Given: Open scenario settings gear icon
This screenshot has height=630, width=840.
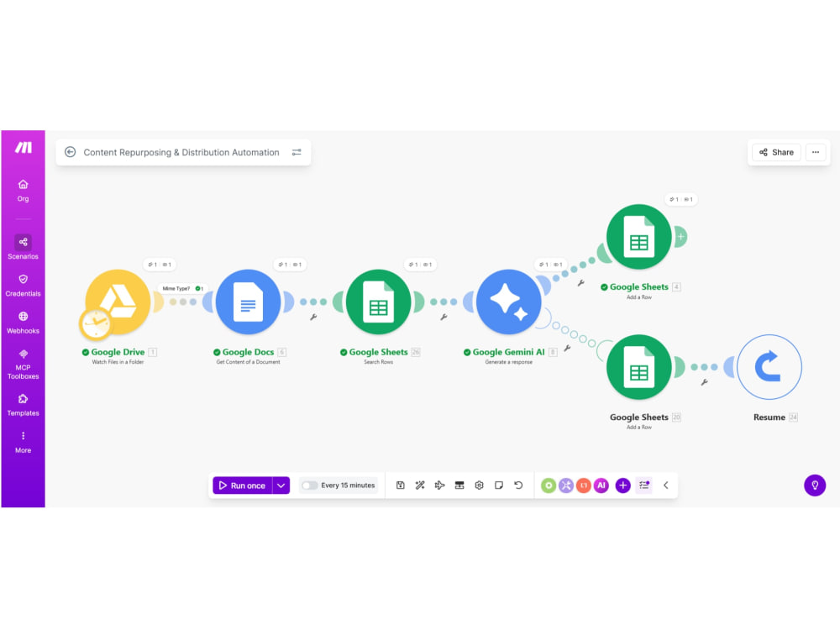Looking at the screenshot, I should click(480, 486).
